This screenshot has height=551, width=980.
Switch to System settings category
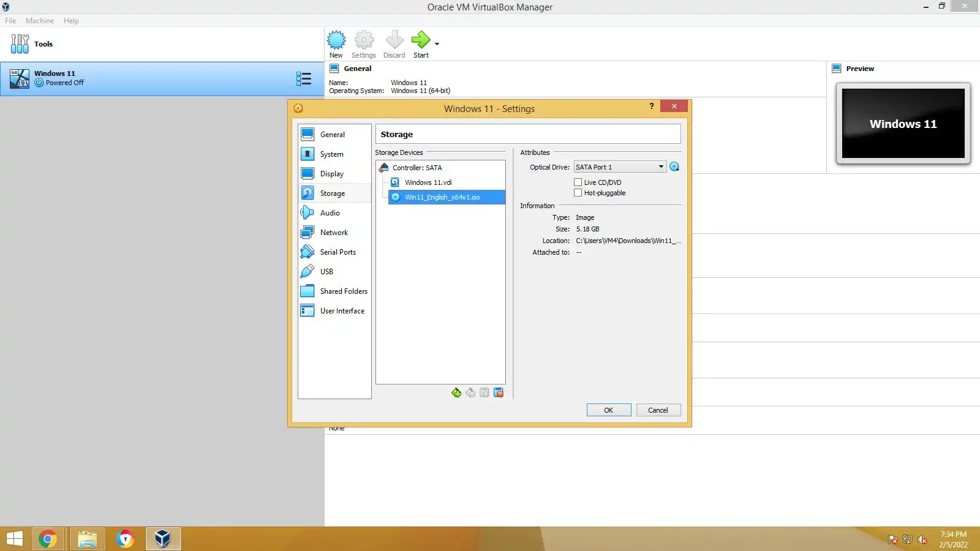pos(334,154)
